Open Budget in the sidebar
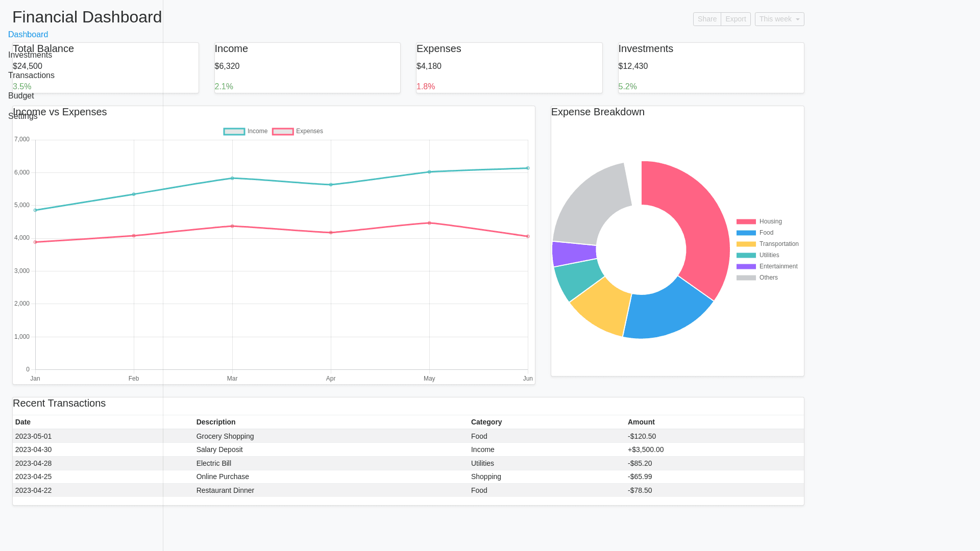Viewport: 980px width, 551px height. tap(21, 96)
